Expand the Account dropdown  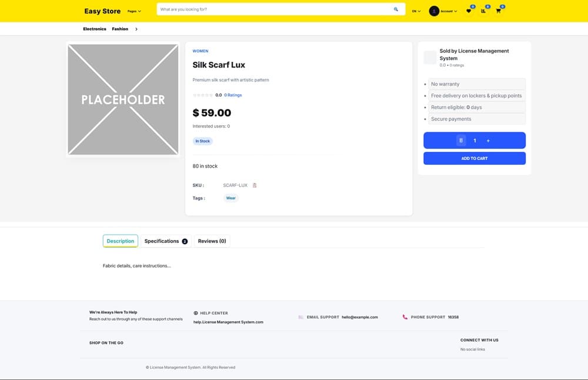pyautogui.click(x=449, y=11)
